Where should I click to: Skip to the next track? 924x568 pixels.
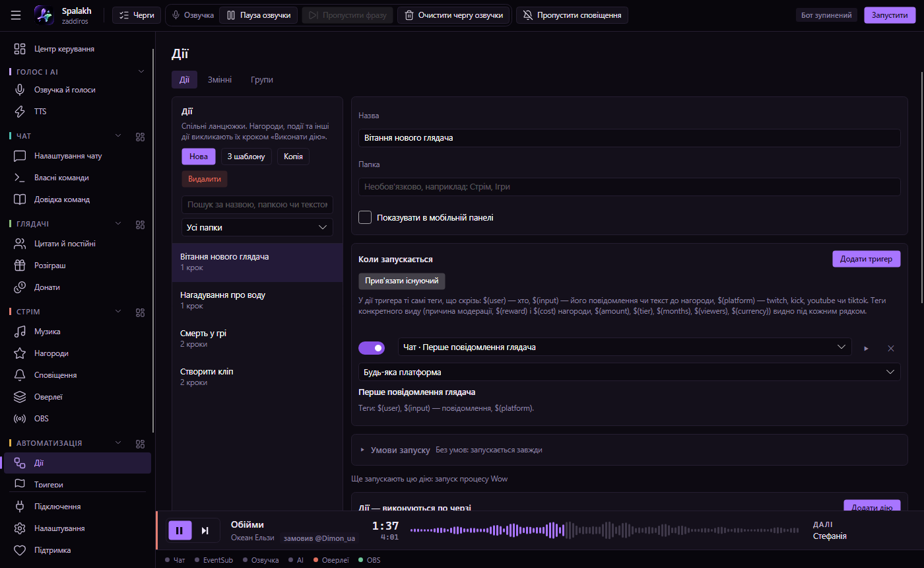tap(205, 530)
